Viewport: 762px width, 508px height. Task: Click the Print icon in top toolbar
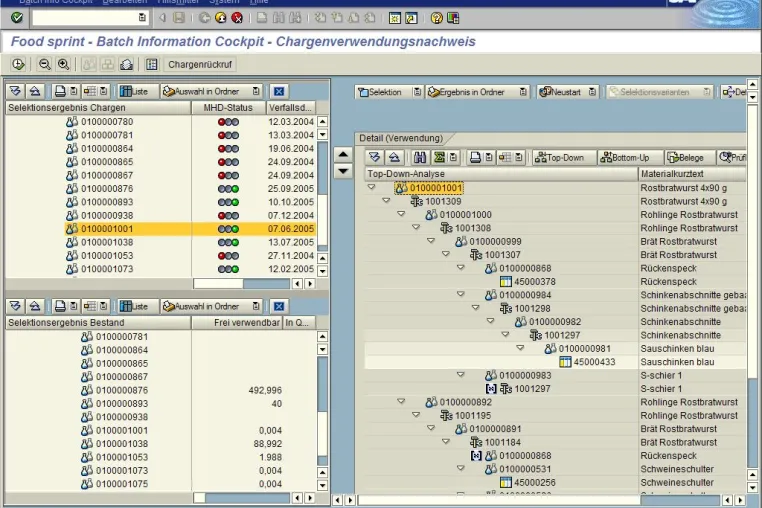coord(262,18)
